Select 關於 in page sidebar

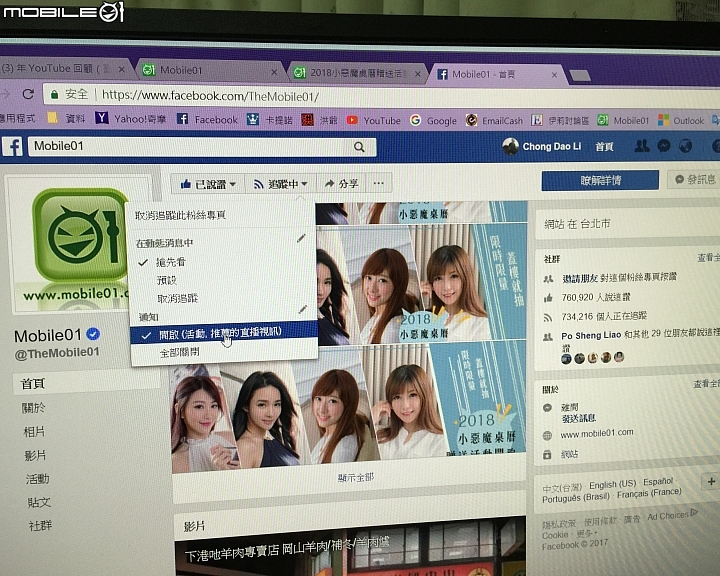tap(34, 407)
